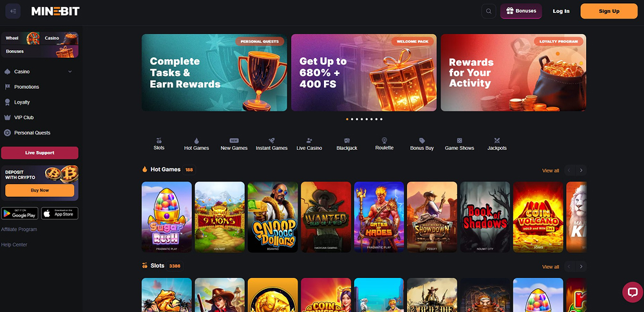The image size is (644, 312).
Task: Select the first carousel dot
Action: pyautogui.click(x=347, y=119)
